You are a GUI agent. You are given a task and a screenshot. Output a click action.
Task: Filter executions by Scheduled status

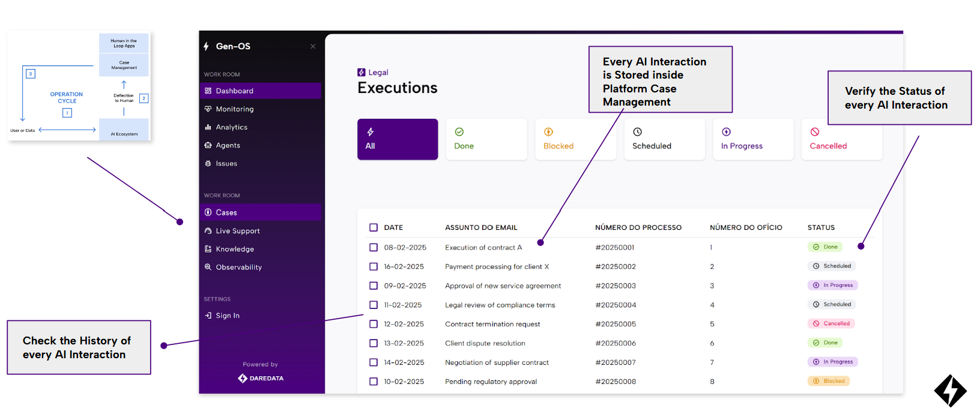[664, 139]
